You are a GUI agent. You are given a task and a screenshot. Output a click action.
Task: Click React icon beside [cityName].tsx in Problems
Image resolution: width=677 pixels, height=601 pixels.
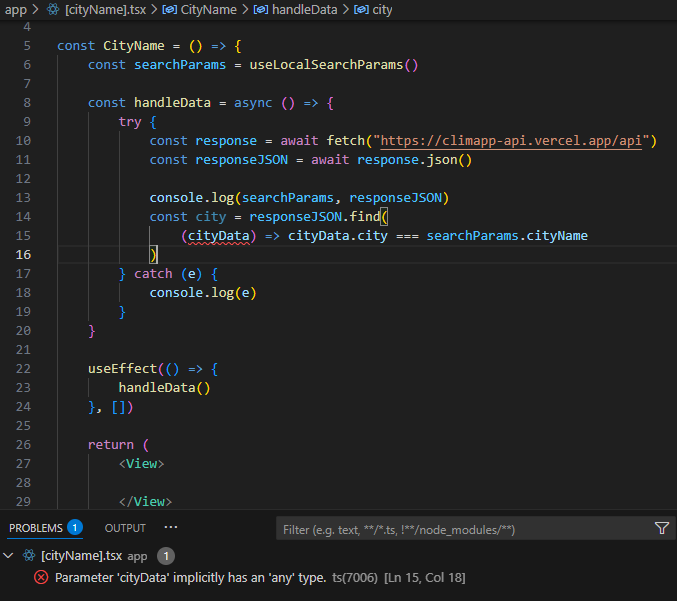click(29, 556)
